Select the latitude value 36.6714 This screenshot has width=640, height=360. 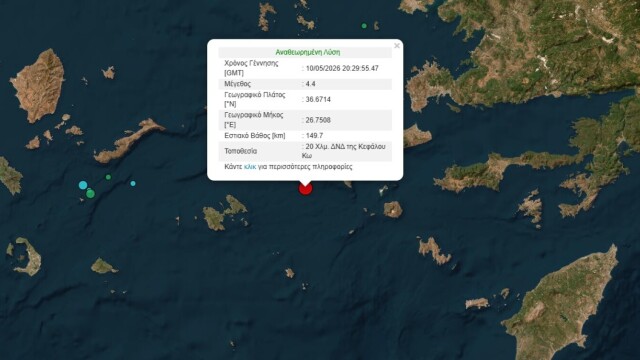coord(318,99)
